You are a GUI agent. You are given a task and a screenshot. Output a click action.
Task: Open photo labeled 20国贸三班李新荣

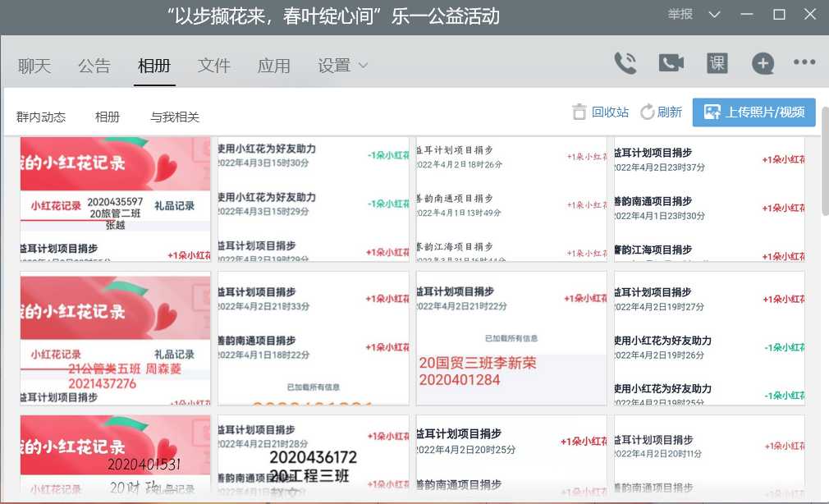click(x=511, y=338)
